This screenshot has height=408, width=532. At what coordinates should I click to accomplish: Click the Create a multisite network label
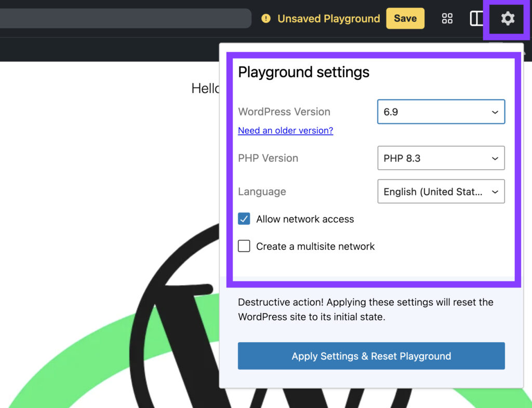(315, 247)
